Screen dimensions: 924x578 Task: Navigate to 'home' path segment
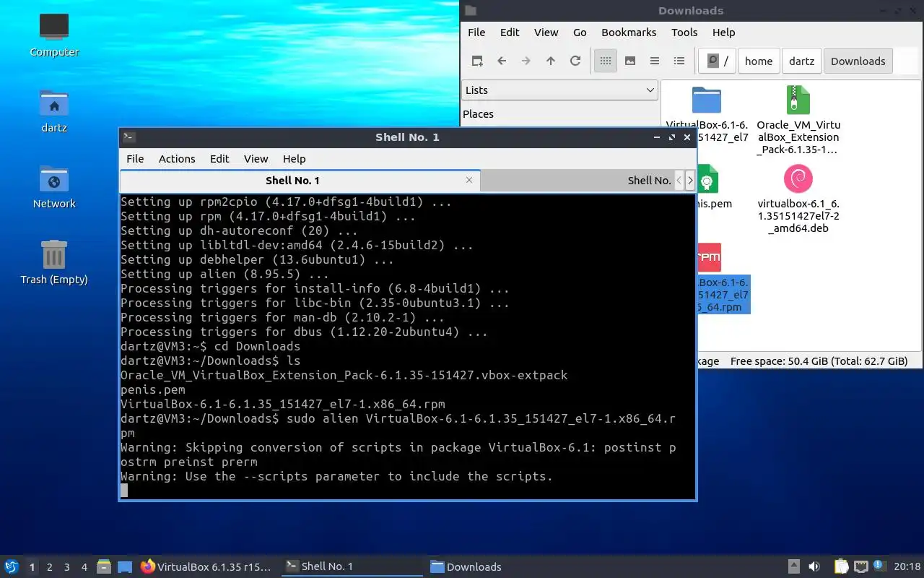[759, 61]
